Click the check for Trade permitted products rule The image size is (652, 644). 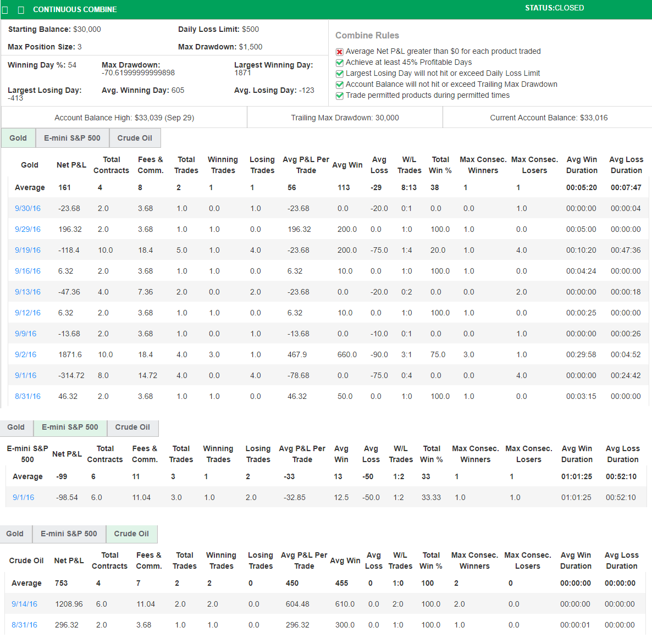339,95
